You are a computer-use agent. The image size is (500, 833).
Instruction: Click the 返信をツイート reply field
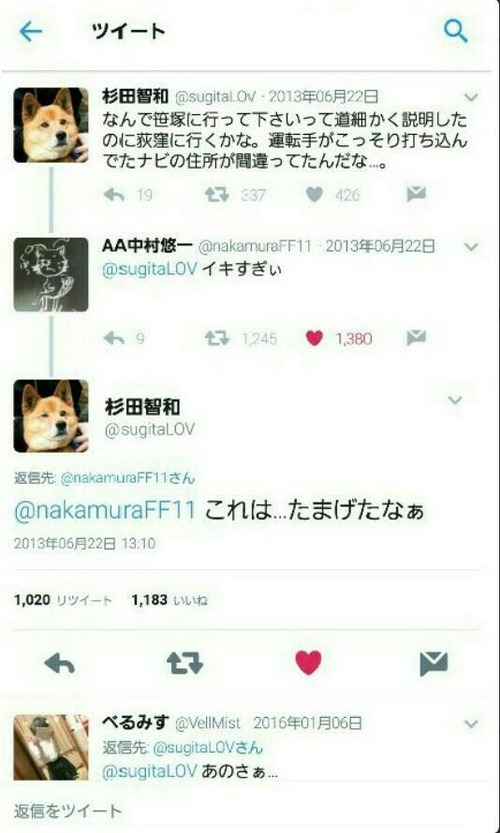(250, 811)
